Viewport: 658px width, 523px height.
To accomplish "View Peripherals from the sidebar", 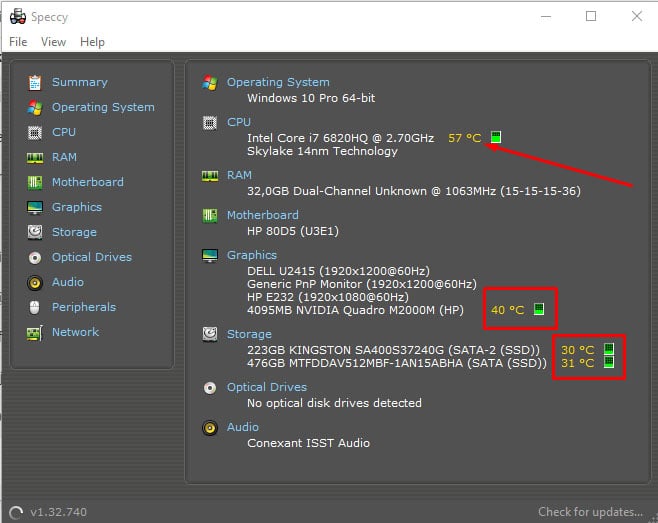I will 84,307.
